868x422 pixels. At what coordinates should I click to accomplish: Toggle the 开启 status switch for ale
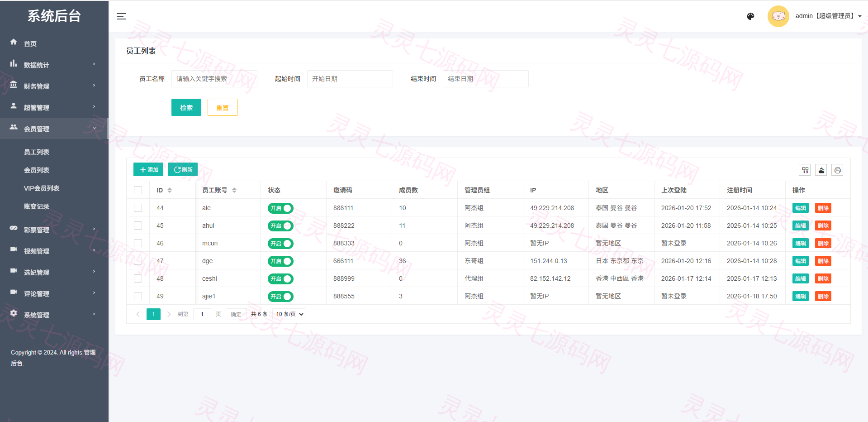point(280,208)
